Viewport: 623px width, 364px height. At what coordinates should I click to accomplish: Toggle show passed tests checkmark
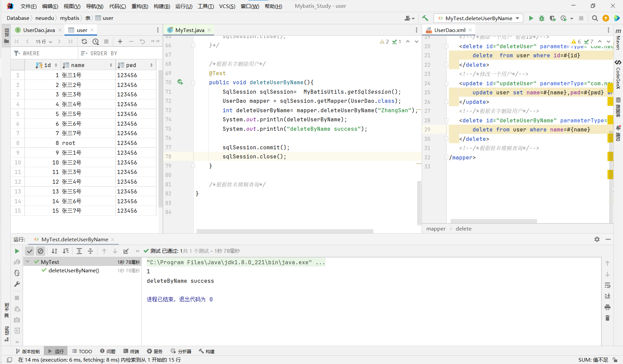coord(30,251)
